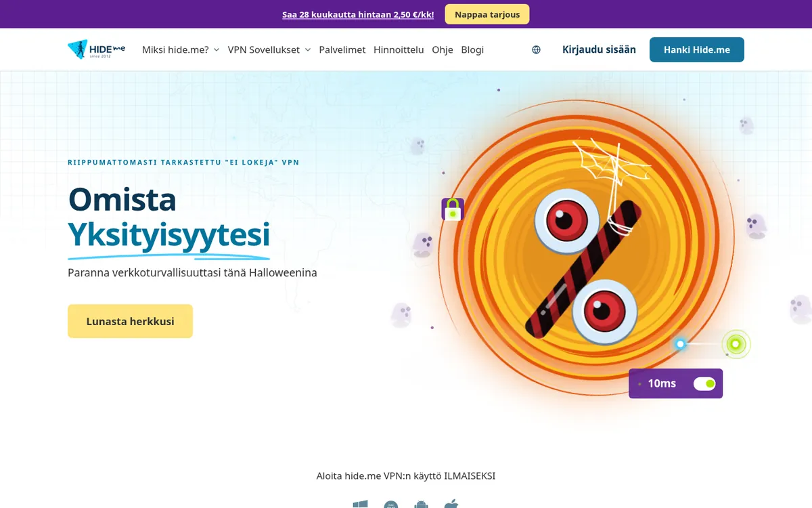
Task: Open the 28 kuukautta promo link
Action: click(358, 14)
